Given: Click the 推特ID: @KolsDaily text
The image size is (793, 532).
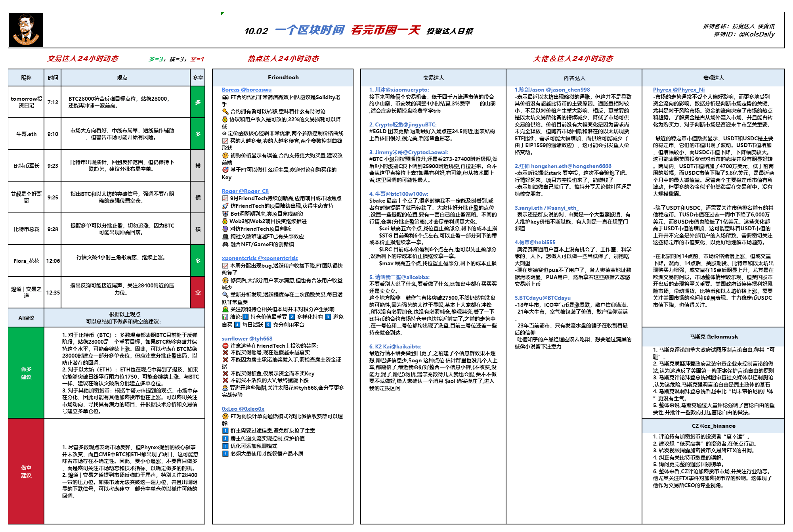Looking at the screenshot, I should click(x=744, y=34).
